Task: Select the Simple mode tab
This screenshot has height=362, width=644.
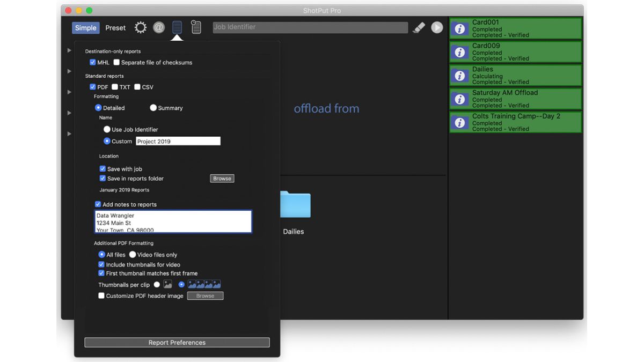Action: (x=85, y=27)
